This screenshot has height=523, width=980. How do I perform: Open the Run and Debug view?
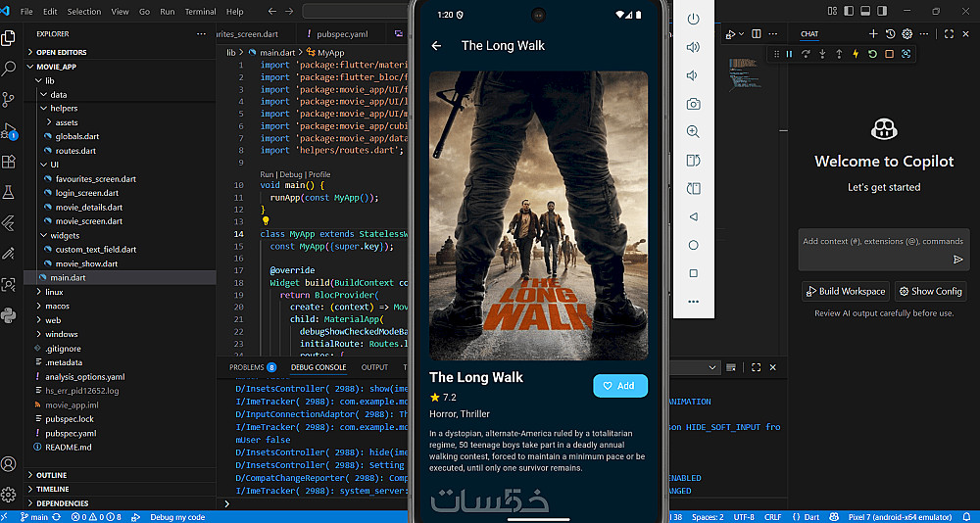[x=9, y=131]
